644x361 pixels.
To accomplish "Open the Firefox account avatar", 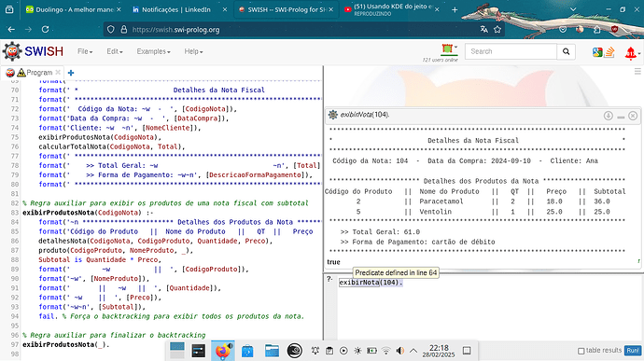I will pos(580,30).
